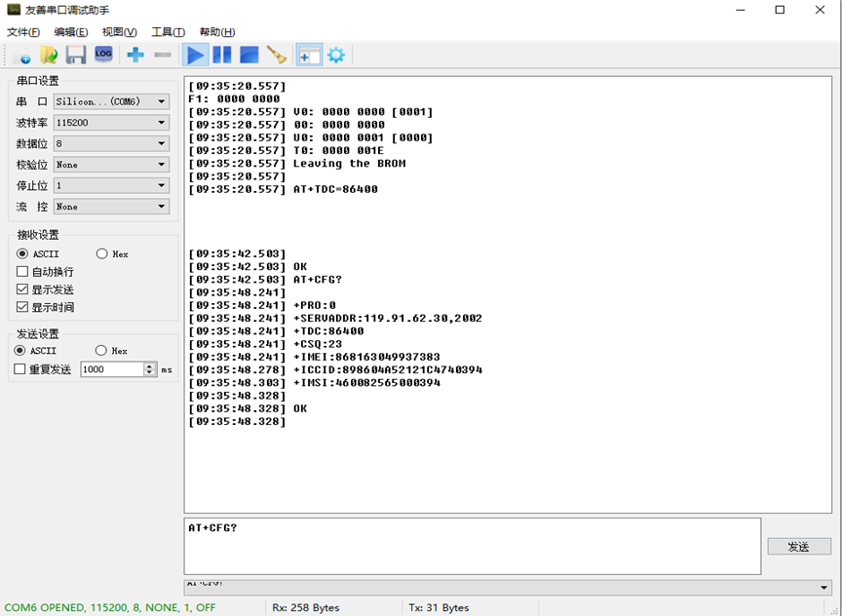Open the data bits 8 dropdown
This screenshot has width=842, height=616.
coord(112,143)
